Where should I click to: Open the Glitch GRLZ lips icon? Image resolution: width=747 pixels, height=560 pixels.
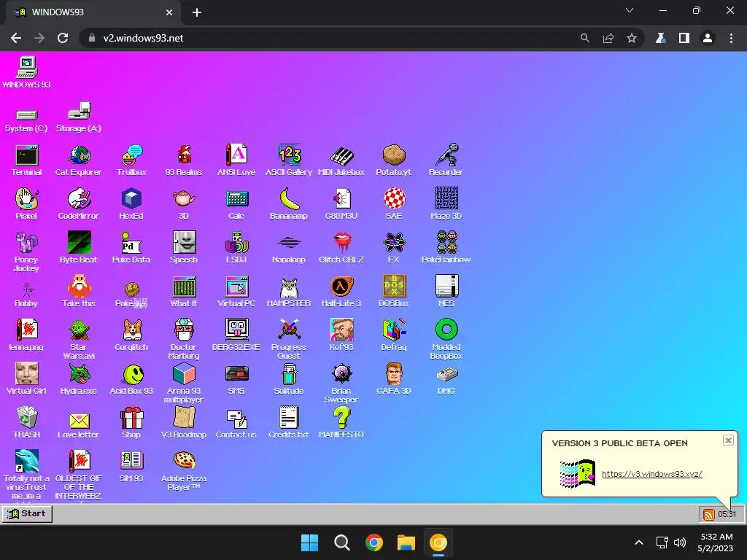click(341, 248)
